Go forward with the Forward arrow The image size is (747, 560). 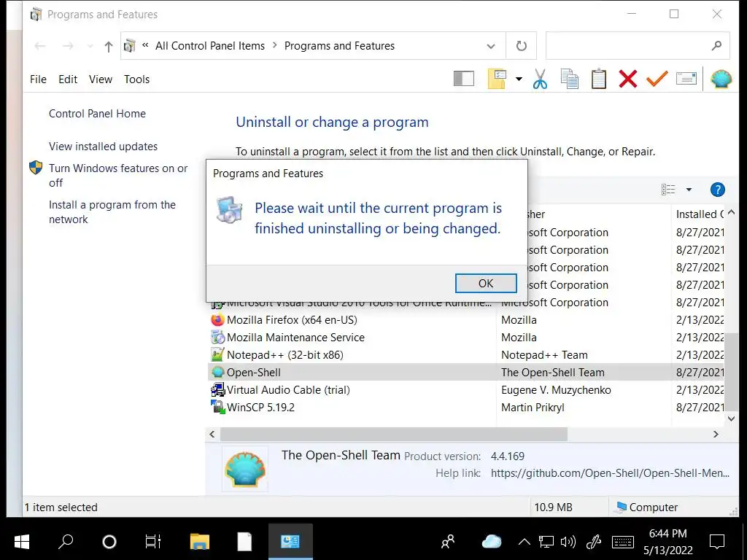[68, 46]
